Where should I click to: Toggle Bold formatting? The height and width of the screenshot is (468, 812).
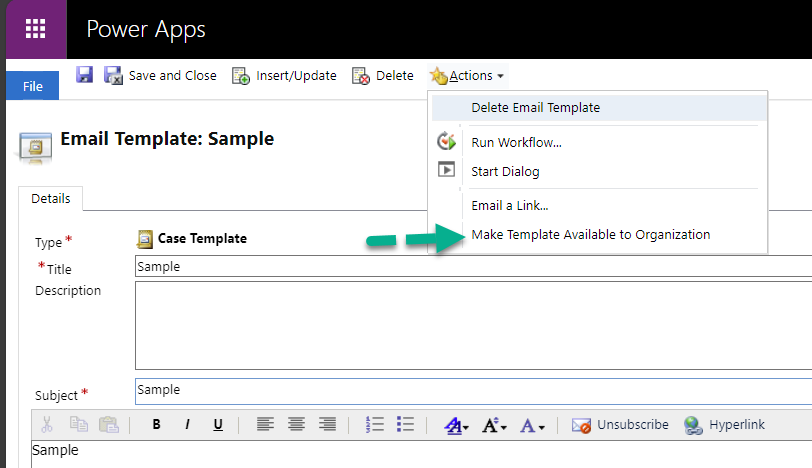coord(156,425)
